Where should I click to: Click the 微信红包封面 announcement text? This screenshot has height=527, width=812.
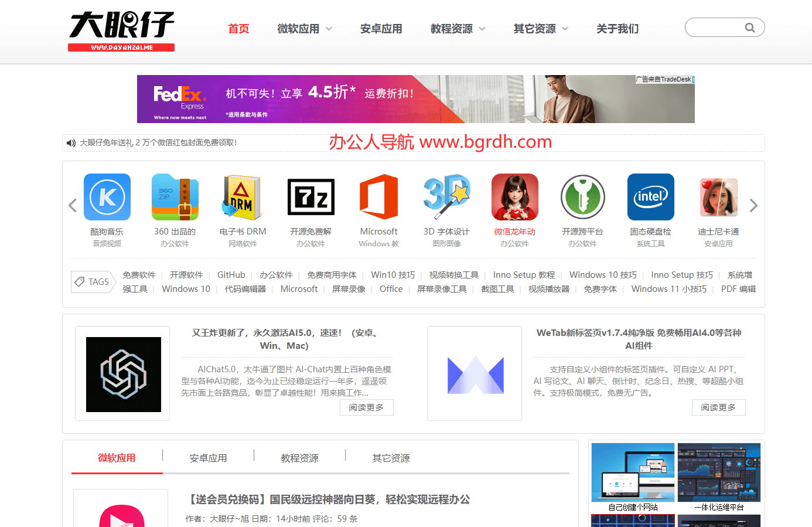[158, 142]
